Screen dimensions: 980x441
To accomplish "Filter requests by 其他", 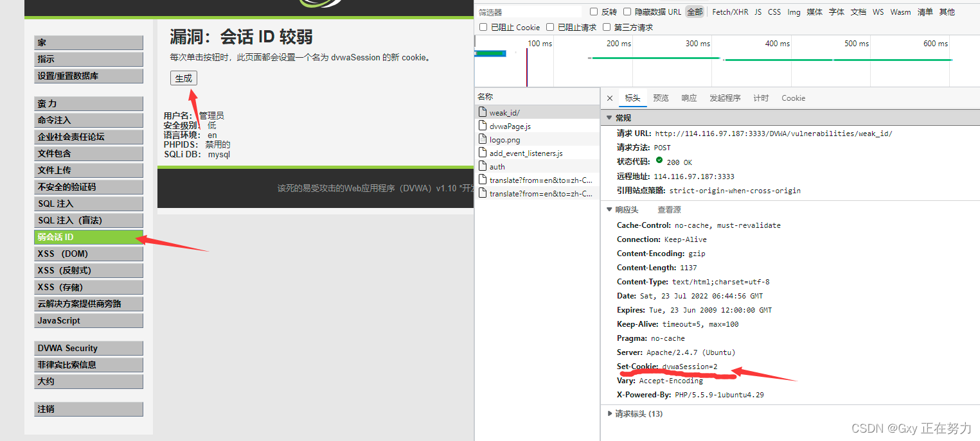I will pos(947,12).
